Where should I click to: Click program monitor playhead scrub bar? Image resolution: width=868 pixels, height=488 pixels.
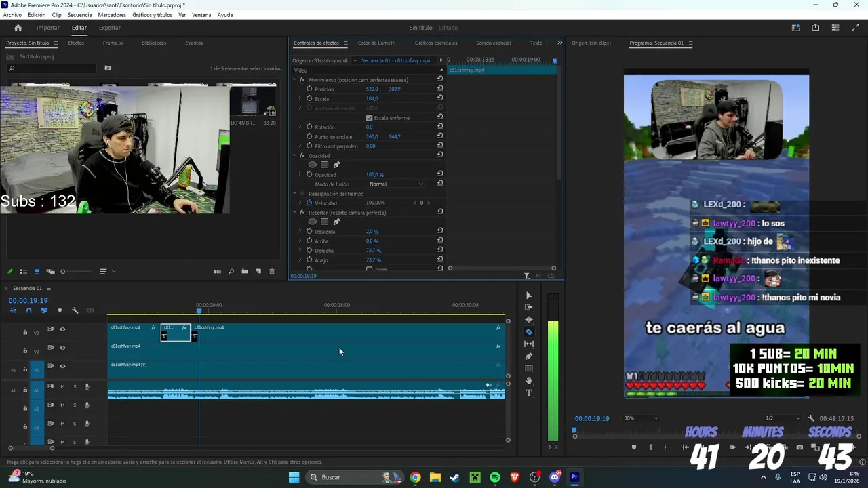click(x=717, y=432)
